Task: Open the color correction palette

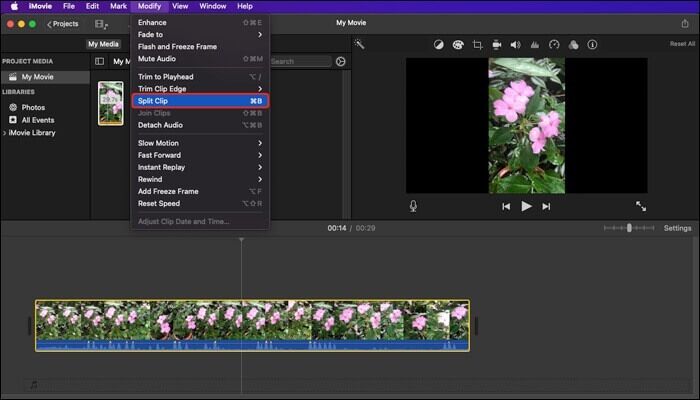Action: pyautogui.click(x=458, y=45)
